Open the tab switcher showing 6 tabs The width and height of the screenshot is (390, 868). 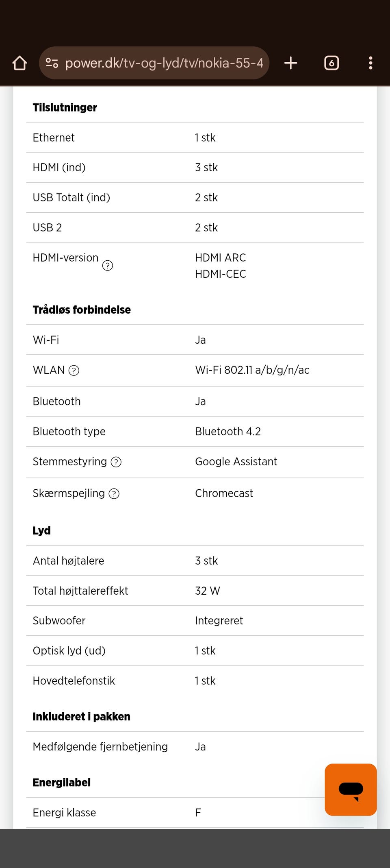pyautogui.click(x=331, y=63)
